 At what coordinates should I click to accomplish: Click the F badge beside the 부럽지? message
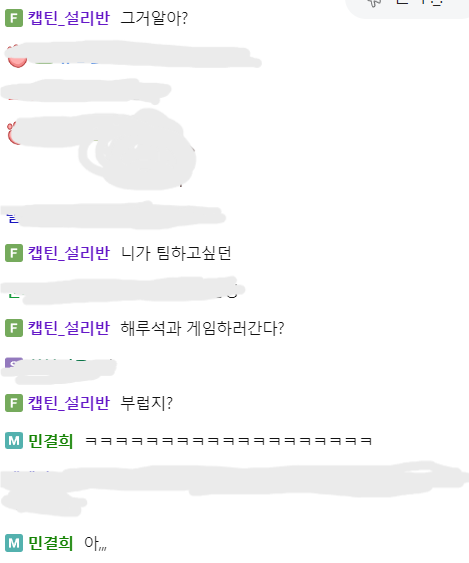point(14,403)
